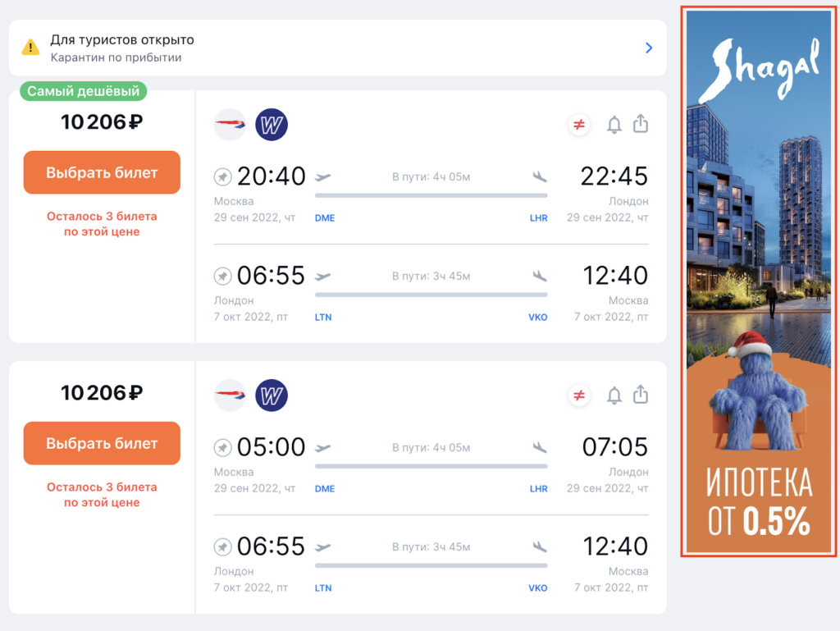Pin the first ticket's 06:55 London return flight
Viewport: 840px width, 631px height.
(x=222, y=276)
